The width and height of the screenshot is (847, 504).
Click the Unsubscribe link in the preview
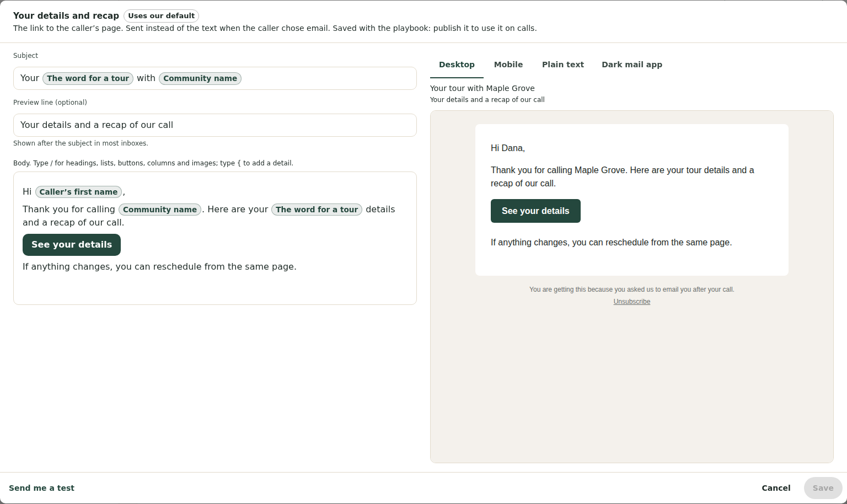click(631, 302)
